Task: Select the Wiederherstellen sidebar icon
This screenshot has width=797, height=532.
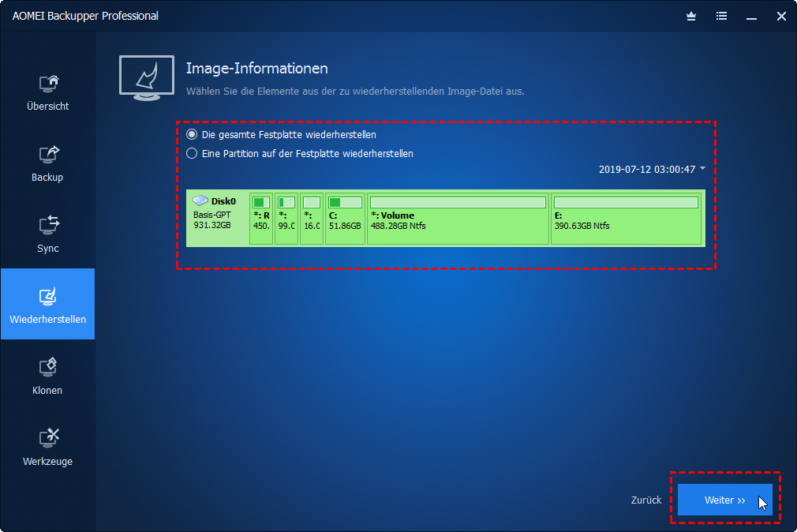Action: click(x=48, y=296)
